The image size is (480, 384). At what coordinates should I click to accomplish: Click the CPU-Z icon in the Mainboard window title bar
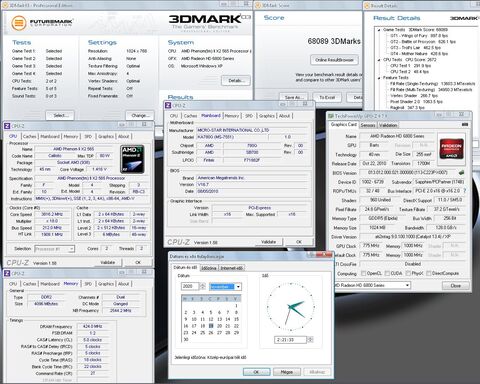pos(168,105)
